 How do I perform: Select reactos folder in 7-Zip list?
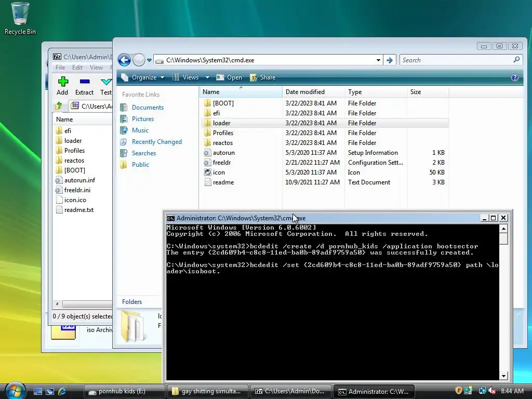[70, 161]
